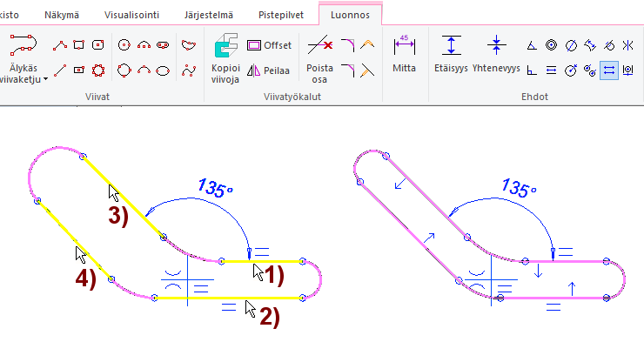Select the arc length constraint icon
The image size is (644, 342).
coord(590,45)
